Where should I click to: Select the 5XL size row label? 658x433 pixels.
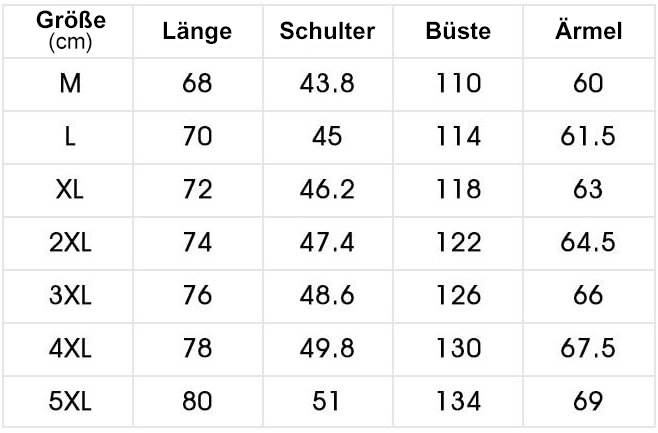click(x=70, y=401)
